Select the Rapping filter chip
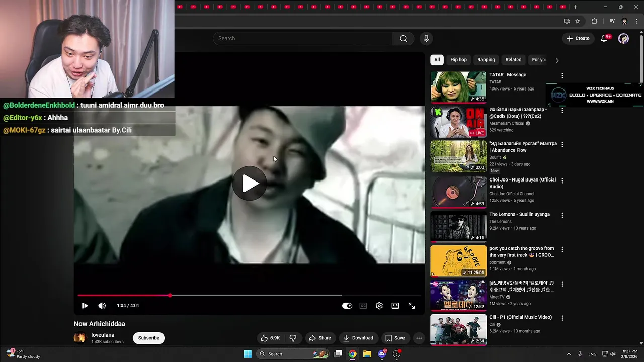This screenshot has width=644, height=362. pos(486,60)
